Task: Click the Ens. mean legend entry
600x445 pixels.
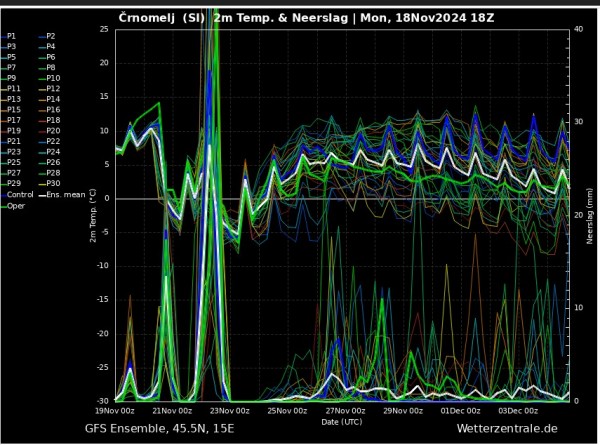Action: (62, 195)
